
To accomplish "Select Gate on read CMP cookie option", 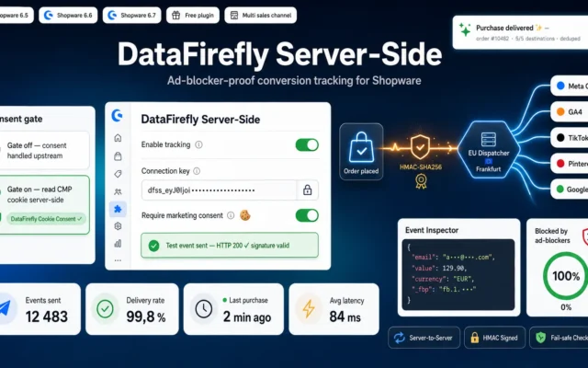I will click(45, 204).
